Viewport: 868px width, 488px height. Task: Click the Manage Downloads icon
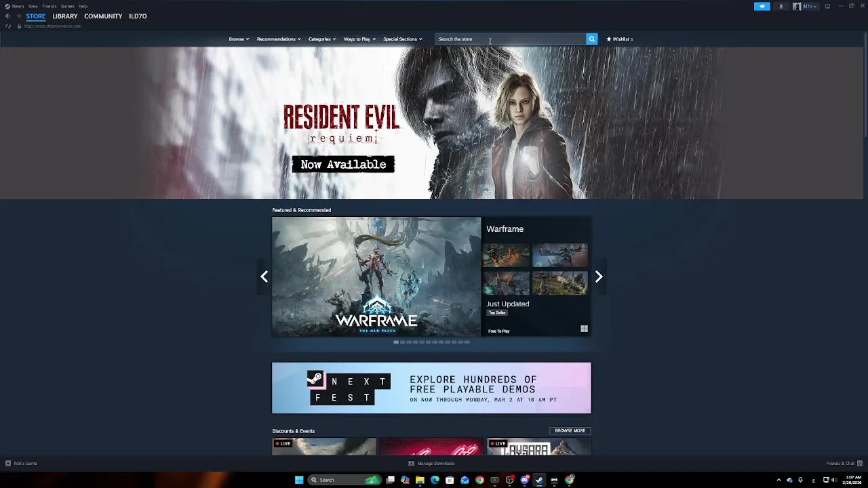[x=411, y=463]
